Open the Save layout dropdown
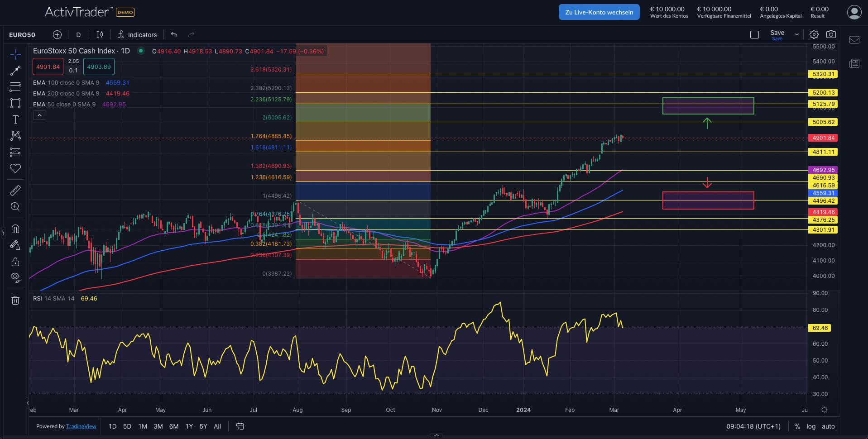Screen dimensions: 868x439 click(x=796, y=34)
